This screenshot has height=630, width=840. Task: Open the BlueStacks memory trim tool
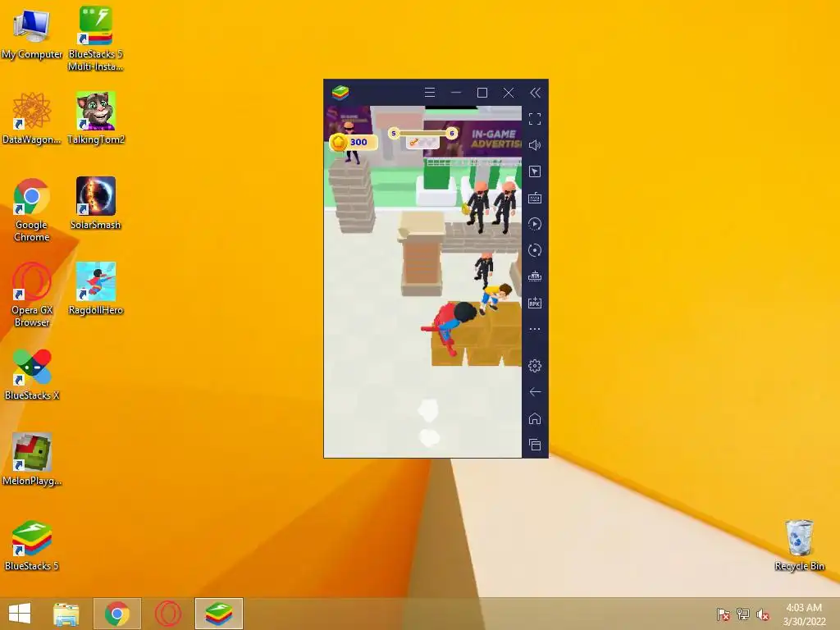pyautogui.click(x=535, y=276)
